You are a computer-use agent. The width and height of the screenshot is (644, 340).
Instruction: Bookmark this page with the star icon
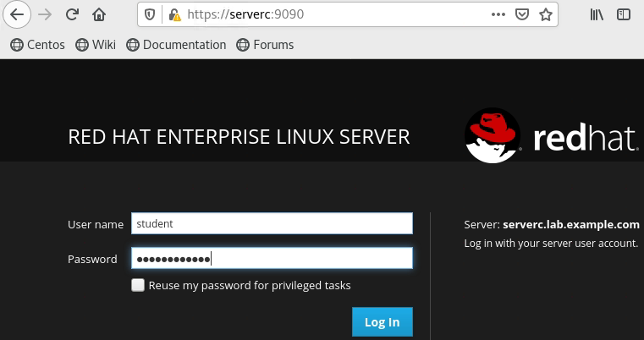(x=546, y=14)
